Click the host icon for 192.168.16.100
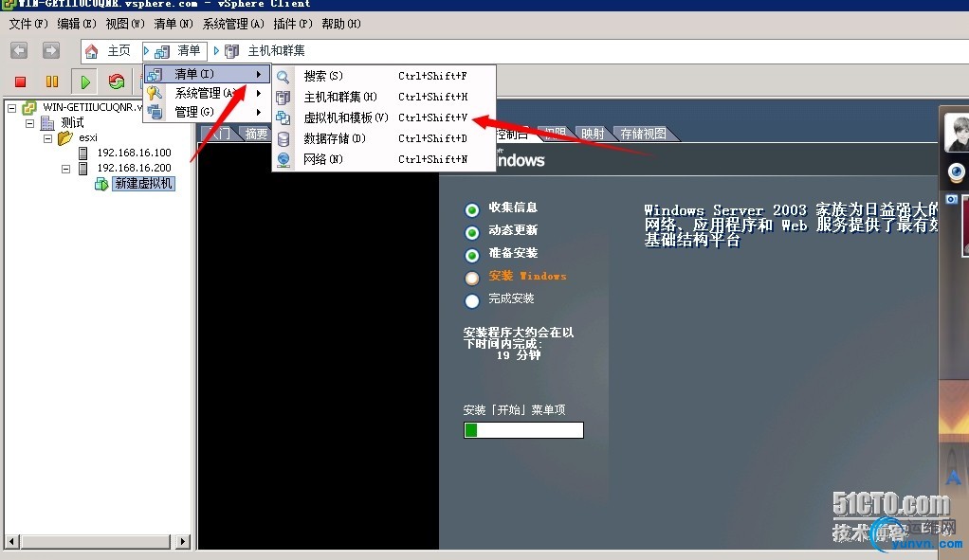 point(83,153)
